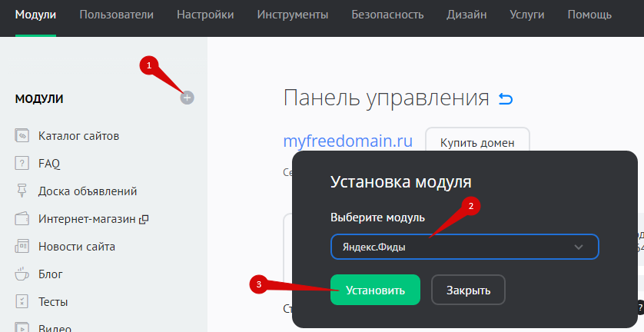Open the Безопасность menu
The image size is (644, 332).
click(x=387, y=15)
